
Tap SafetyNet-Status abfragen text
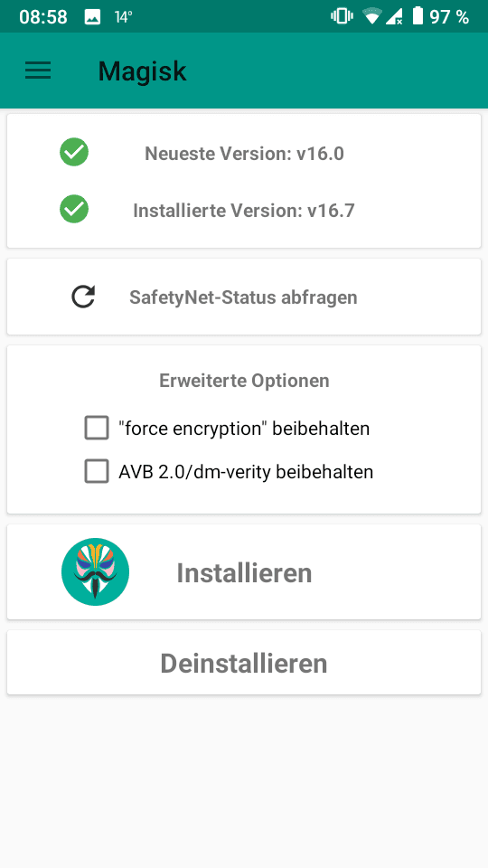click(243, 297)
